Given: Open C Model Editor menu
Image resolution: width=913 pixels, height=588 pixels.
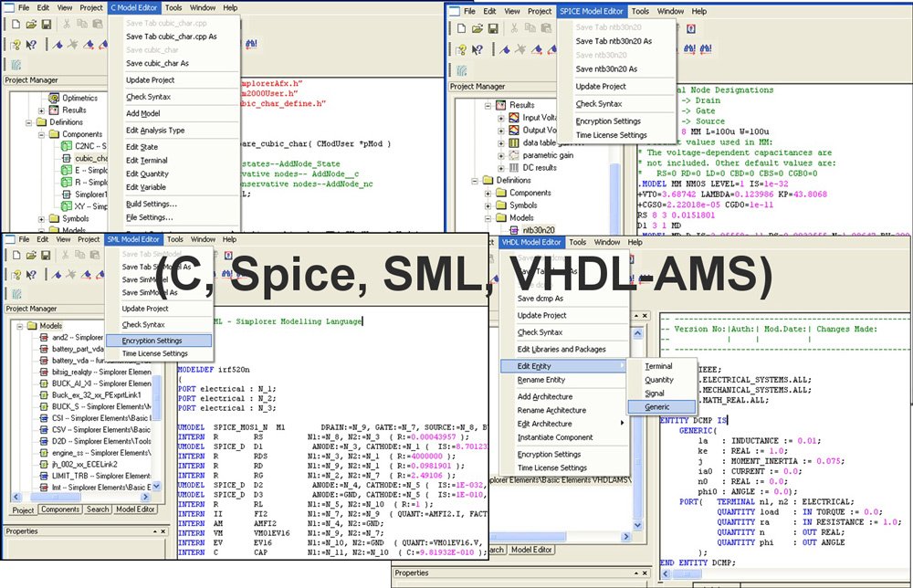Looking at the screenshot, I should [134, 7].
